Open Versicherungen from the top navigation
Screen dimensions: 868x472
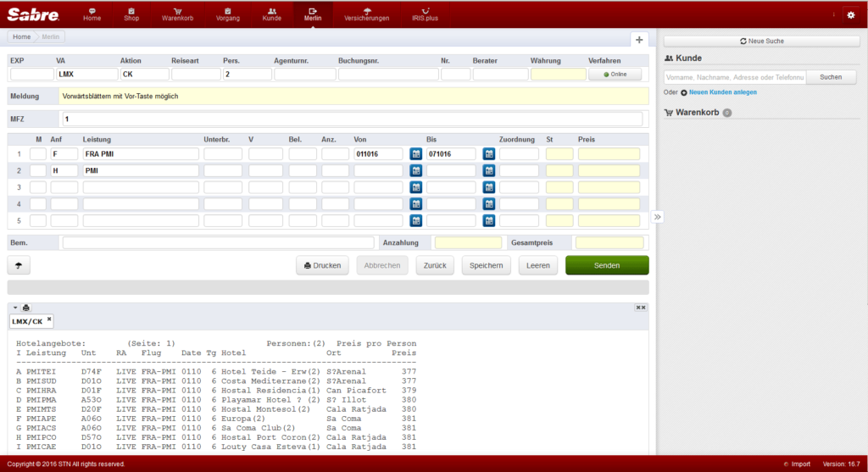click(x=366, y=14)
